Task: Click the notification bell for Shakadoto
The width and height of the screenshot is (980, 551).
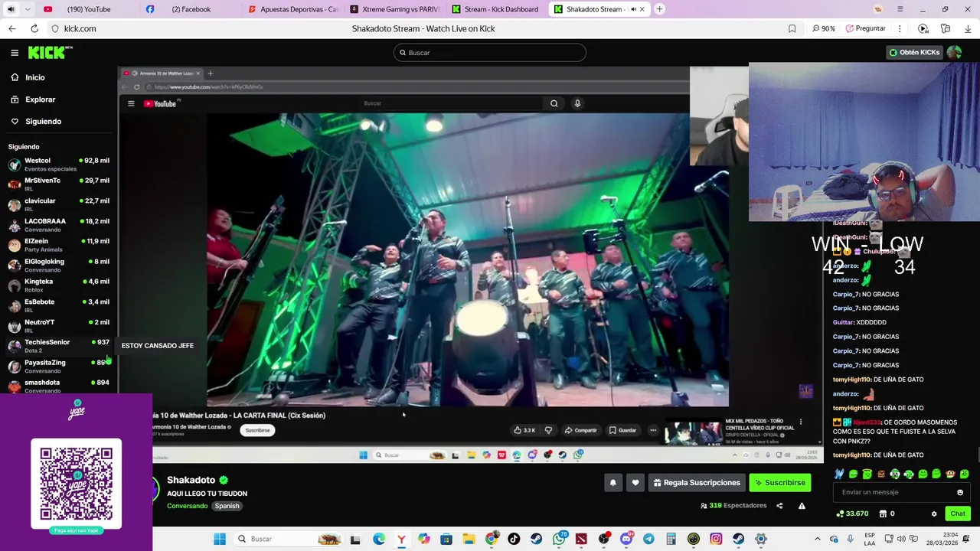Action: (612, 483)
